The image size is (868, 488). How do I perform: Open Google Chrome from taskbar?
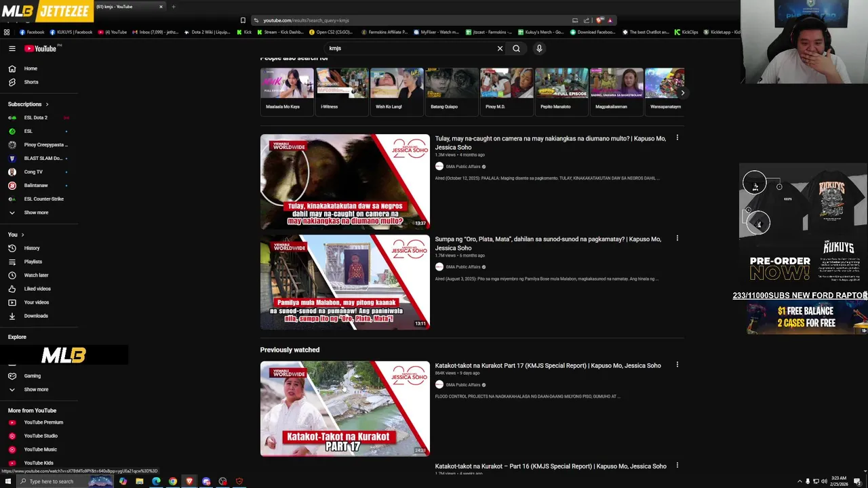(173, 482)
